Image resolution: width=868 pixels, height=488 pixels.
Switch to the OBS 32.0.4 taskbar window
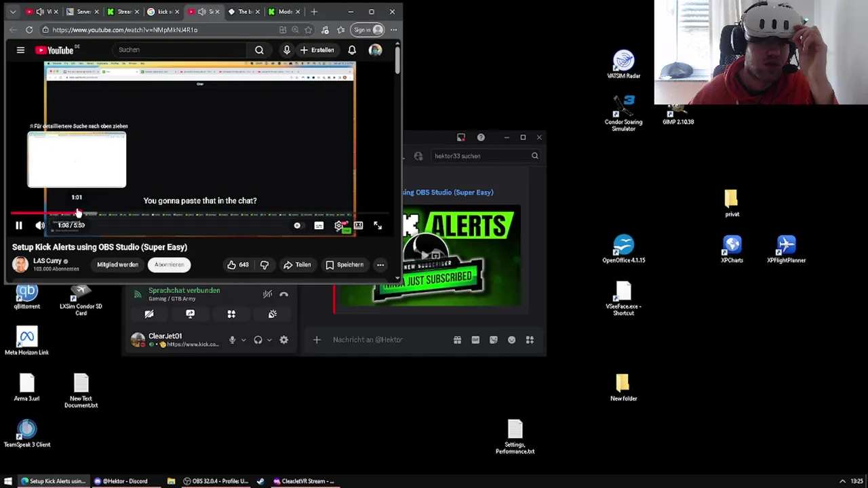215,481
